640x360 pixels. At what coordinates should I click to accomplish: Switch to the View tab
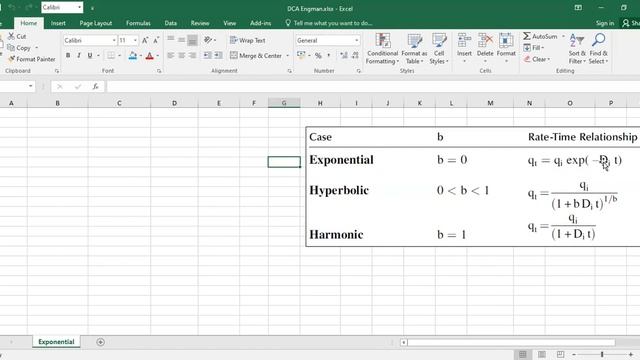[x=230, y=23]
